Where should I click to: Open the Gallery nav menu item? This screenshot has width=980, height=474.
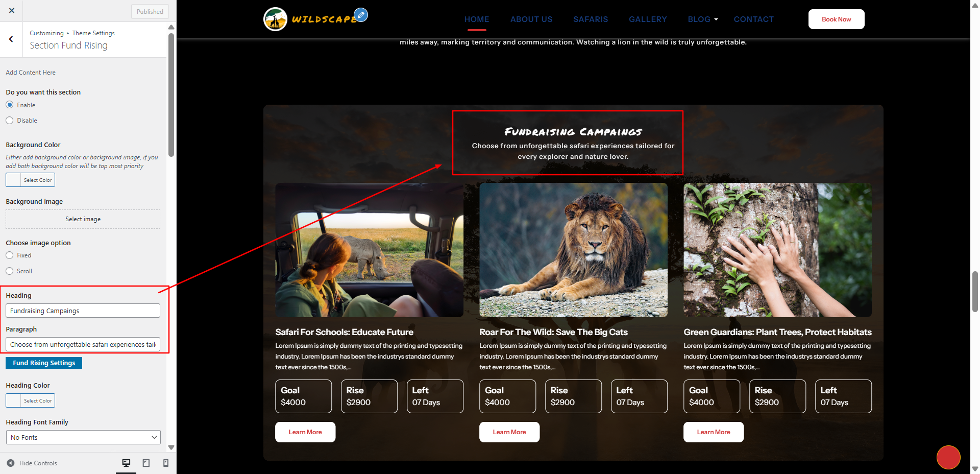(x=648, y=19)
